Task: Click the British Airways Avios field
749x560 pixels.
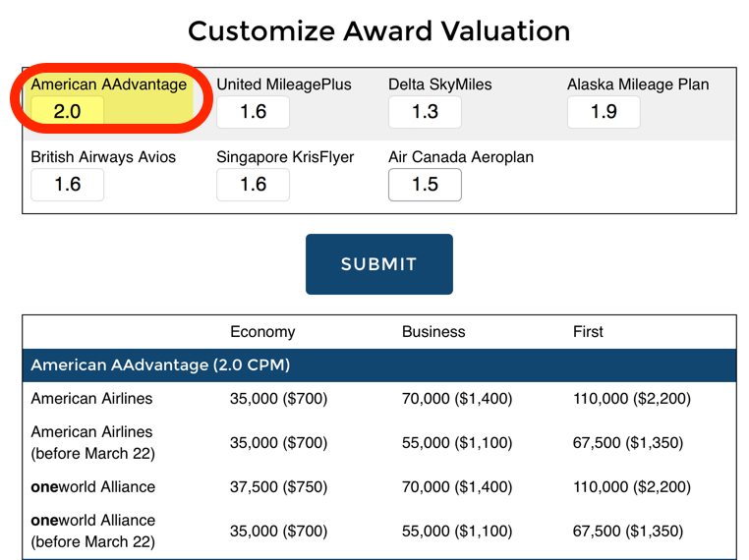Action: (68, 185)
